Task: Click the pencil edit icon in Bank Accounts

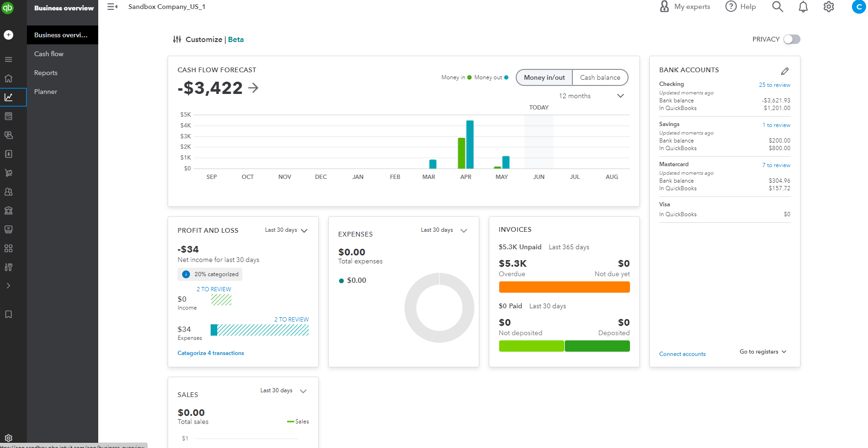Action: [x=785, y=71]
